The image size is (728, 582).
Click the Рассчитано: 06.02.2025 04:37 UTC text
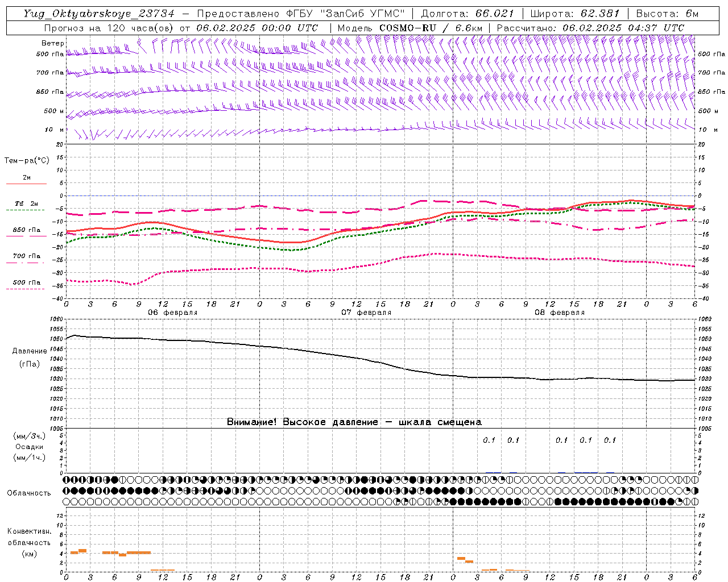590,28
